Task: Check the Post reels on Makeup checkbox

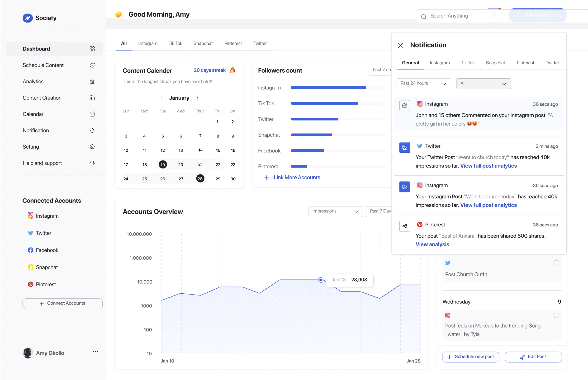Action: point(556,315)
